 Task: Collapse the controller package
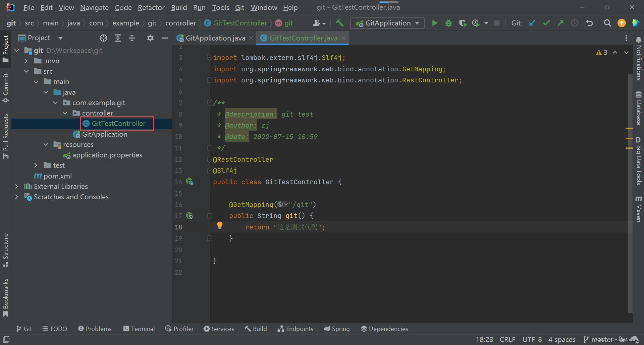coord(65,113)
